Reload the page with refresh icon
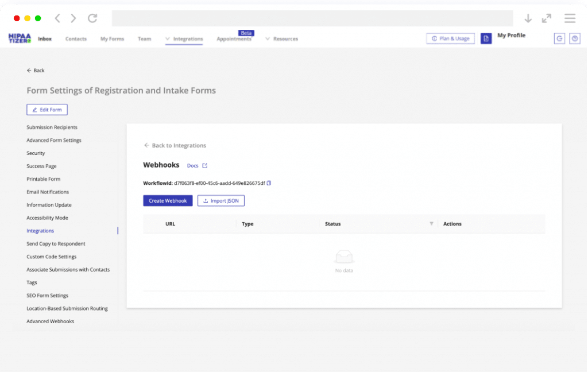Screen dimensions: 588x372 coord(92,18)
